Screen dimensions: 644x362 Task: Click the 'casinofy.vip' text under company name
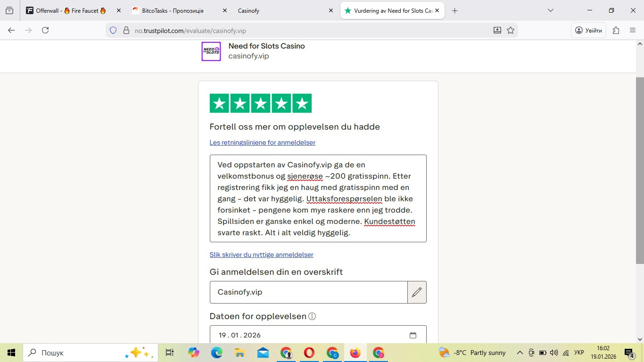coord(248,56)
